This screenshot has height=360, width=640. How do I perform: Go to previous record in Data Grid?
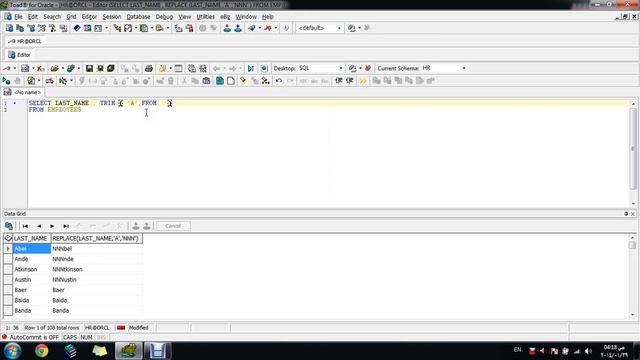39,226
